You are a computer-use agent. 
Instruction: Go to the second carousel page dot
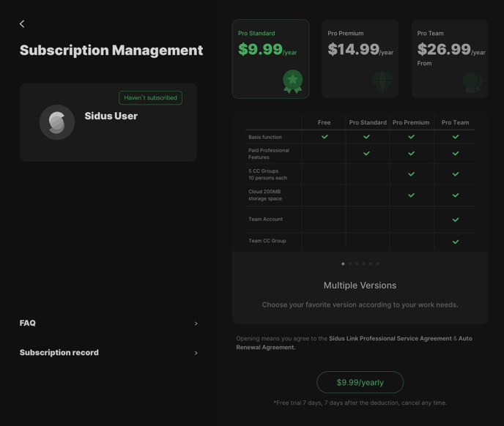(350, 264)
